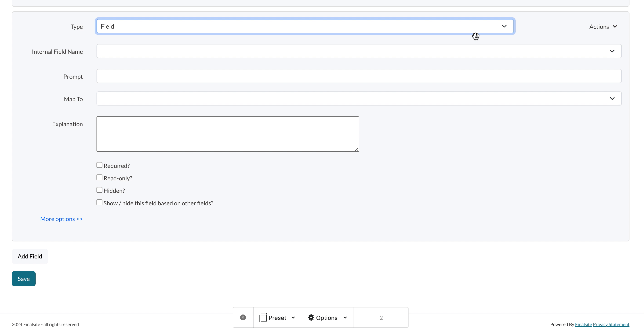The height and width of the screenshot is (334, 644).
Task: Click More options link
Action: coord(61,219)
